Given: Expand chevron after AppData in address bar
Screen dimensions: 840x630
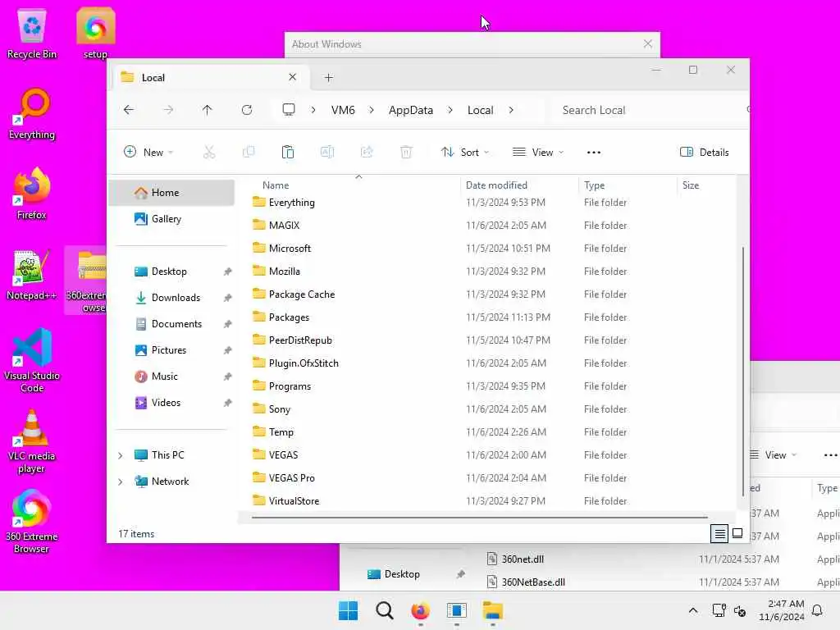Looking at the screenshot, I should click(450, 110).
